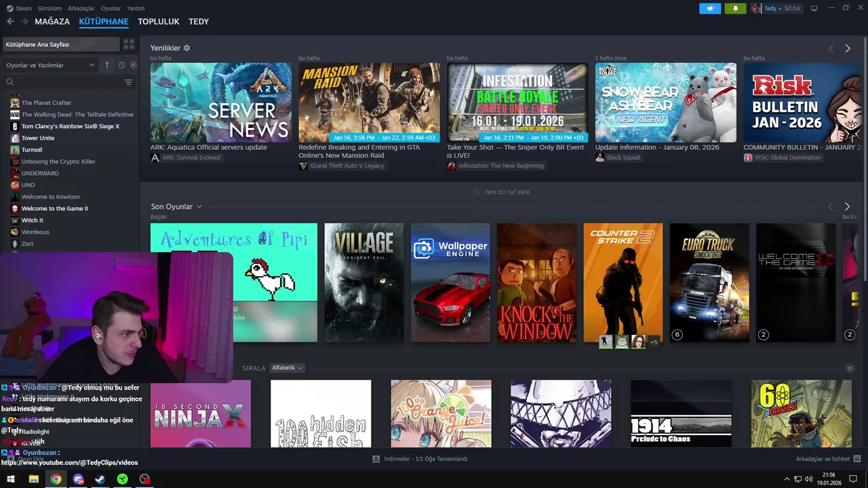Open Infestation Battle Royale news thumbnail

click(517, 102)
